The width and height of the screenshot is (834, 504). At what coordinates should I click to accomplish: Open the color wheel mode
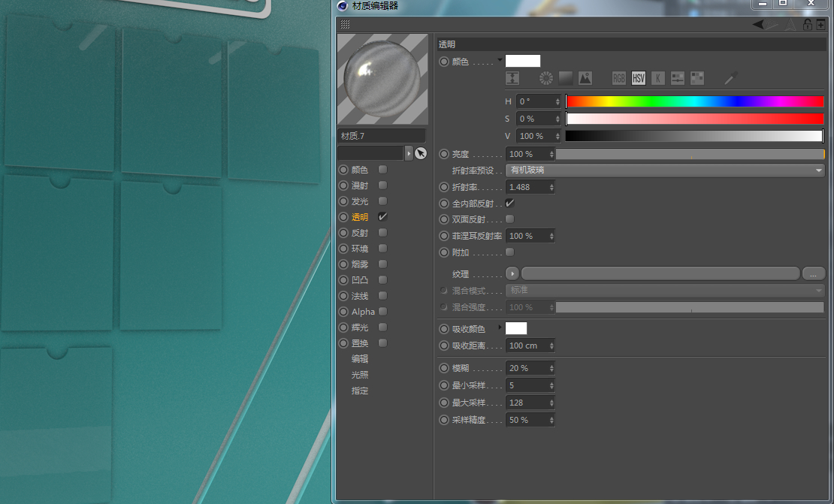(545, 78)
